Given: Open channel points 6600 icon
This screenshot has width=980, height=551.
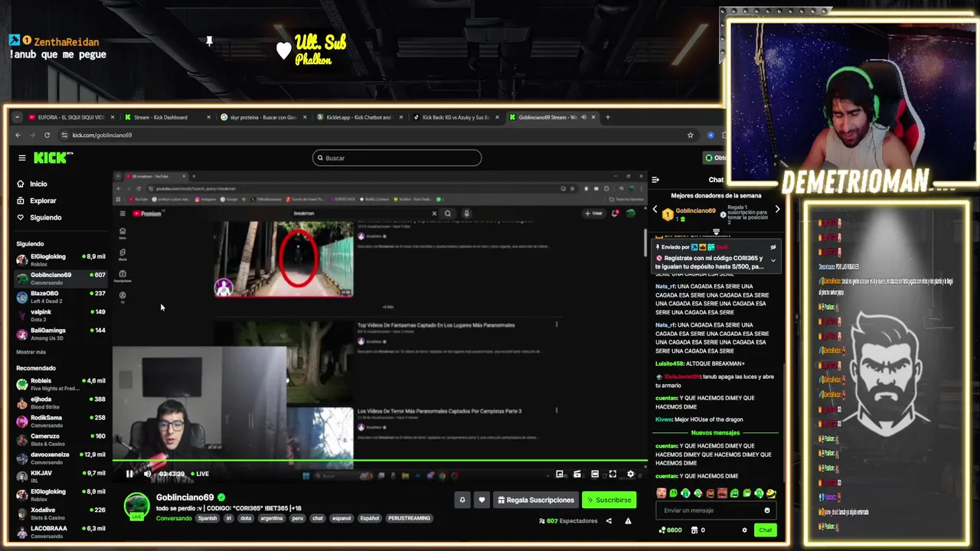Looking at the screenshot, I should pyautogui.click(x=669, y=530).
